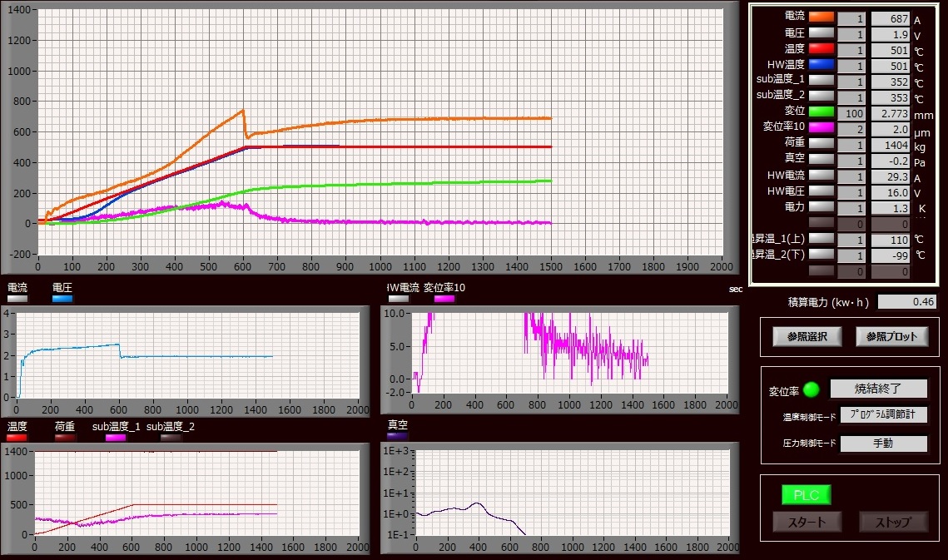Click the HW電流 channel indicator icon

pyautogui.click(x=820, y=175)
